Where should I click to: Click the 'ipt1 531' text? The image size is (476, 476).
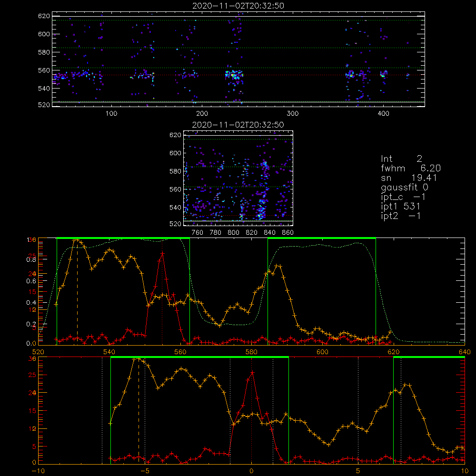pyautogui.click(x=400, y=207)
